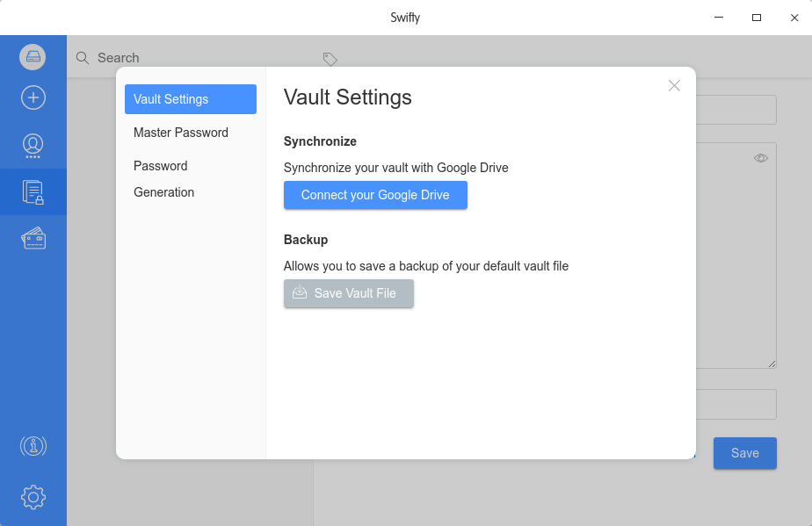This screenshot has width=812, height=526.
Task: Click the tag icon above the form
Action: tap(330, 59)
